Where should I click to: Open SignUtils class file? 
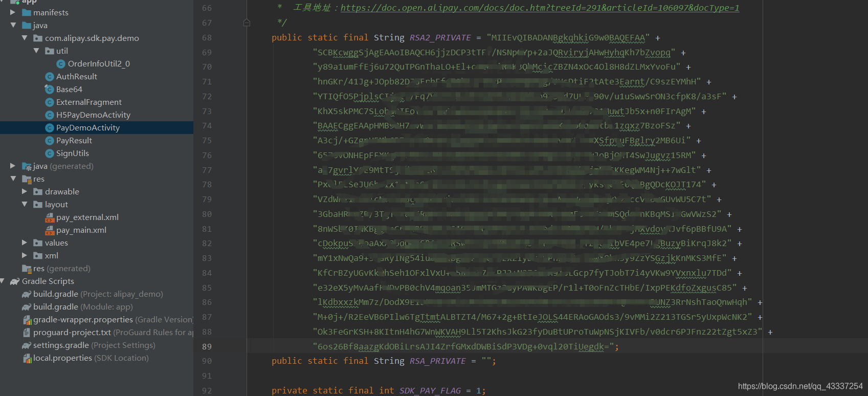(x=73, y=153)
